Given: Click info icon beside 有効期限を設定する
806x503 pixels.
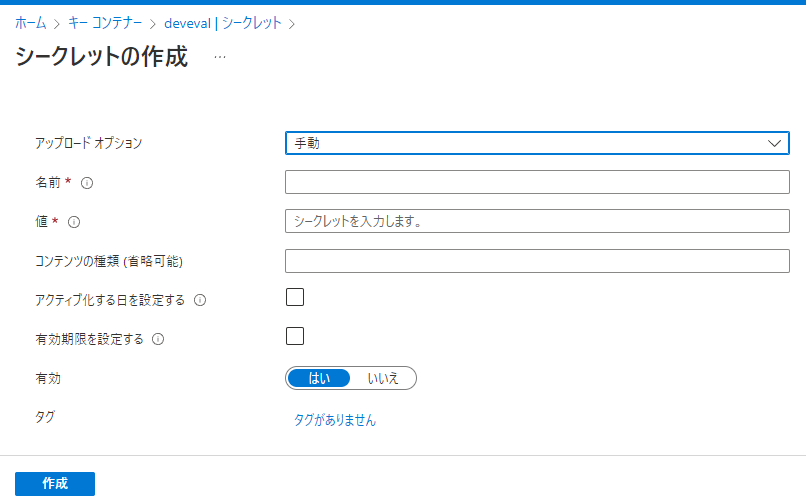Looking at the screenshot, I should tap(158, 339).
